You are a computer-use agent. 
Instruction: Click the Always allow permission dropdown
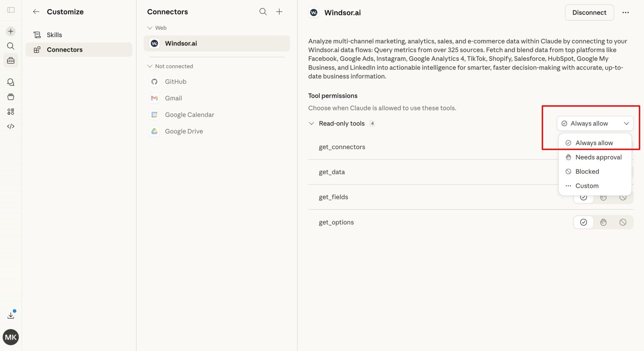[x=595, y=123]
